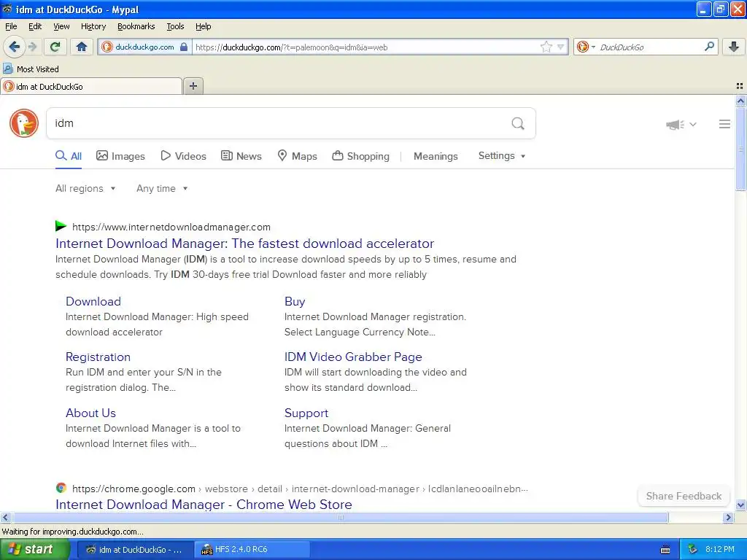Open the URL history dropdown arrow
The image size is (747, 560).
561,47
